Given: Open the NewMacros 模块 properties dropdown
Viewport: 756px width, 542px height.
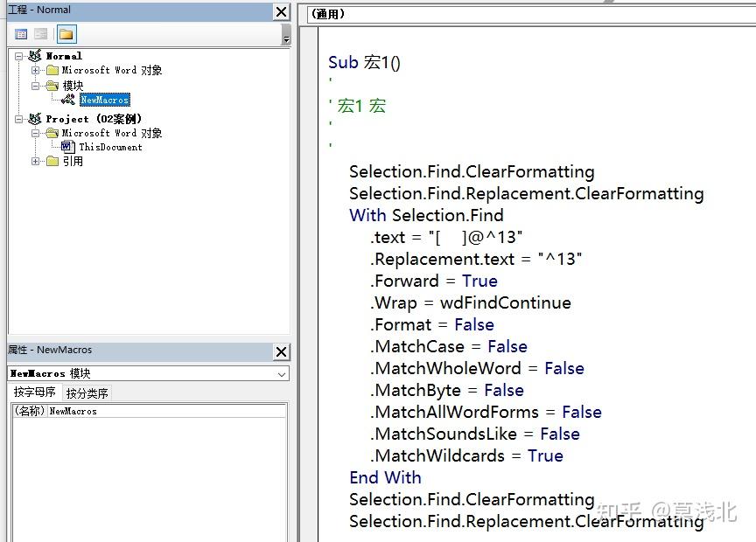Looking at the screenshot, I should tap(282, 374).
